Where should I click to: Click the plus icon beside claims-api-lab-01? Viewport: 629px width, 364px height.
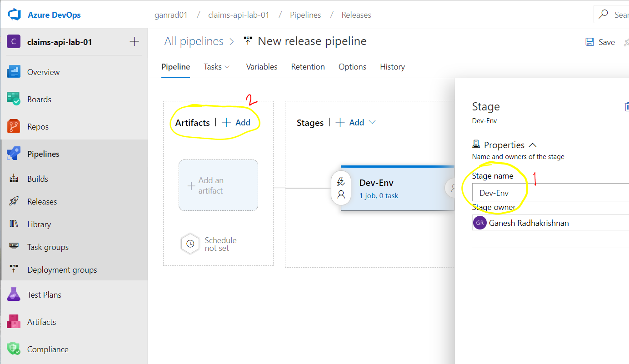point(134,42)
